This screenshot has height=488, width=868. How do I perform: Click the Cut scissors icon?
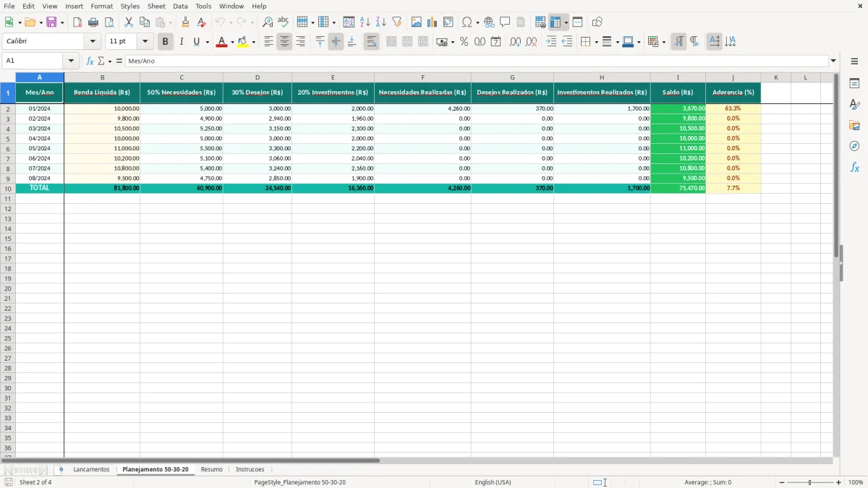pos(129,22)
